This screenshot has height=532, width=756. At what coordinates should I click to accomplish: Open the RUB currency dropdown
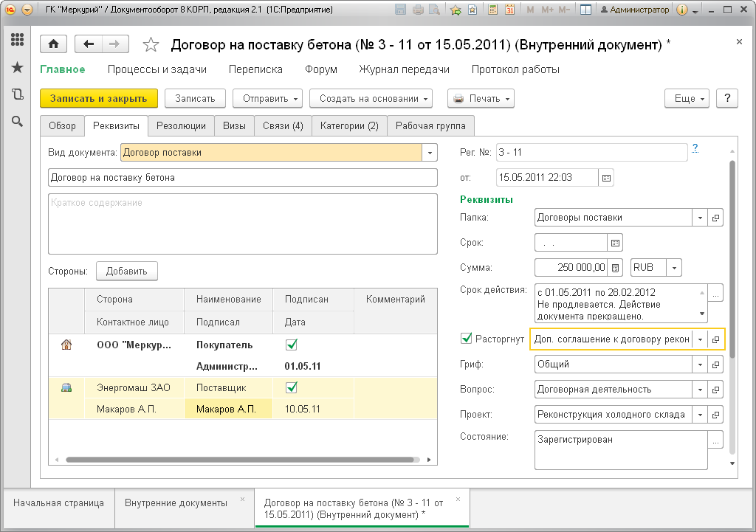pyautogui.click(x=675, y=268)
